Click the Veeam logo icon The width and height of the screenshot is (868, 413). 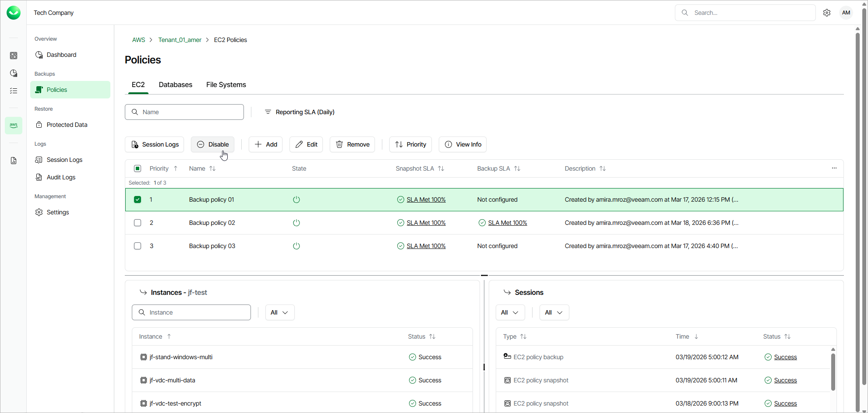(x=14, y=13)
